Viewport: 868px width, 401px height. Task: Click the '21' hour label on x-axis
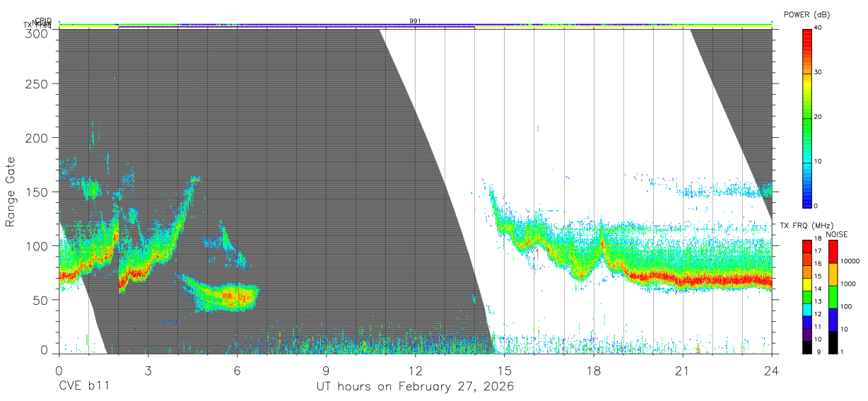click(682, 370)
